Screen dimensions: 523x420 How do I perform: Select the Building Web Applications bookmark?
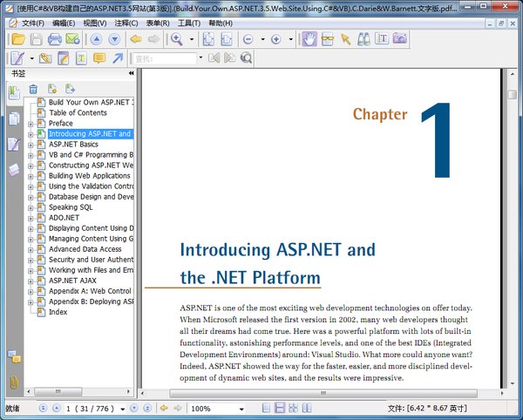[89, 176]
